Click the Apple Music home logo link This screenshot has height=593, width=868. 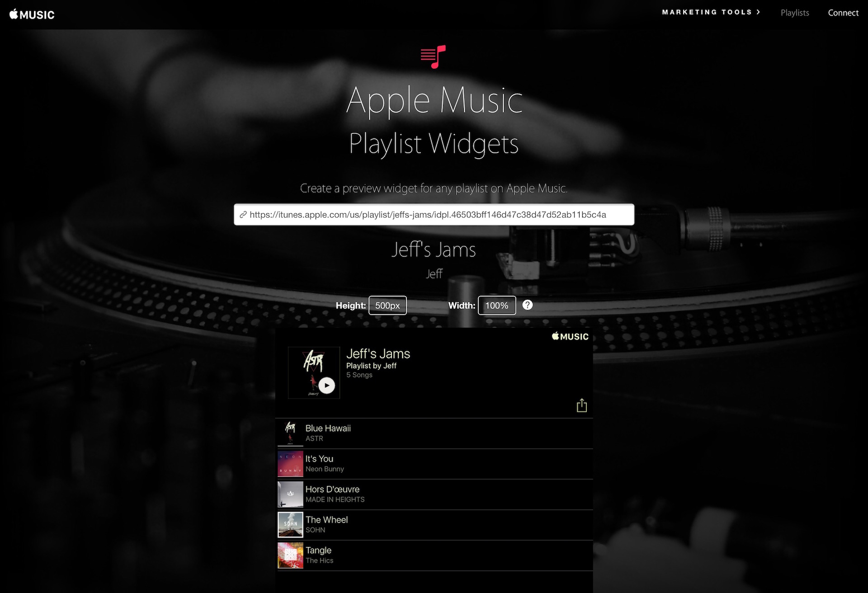[x=32, y=13]
